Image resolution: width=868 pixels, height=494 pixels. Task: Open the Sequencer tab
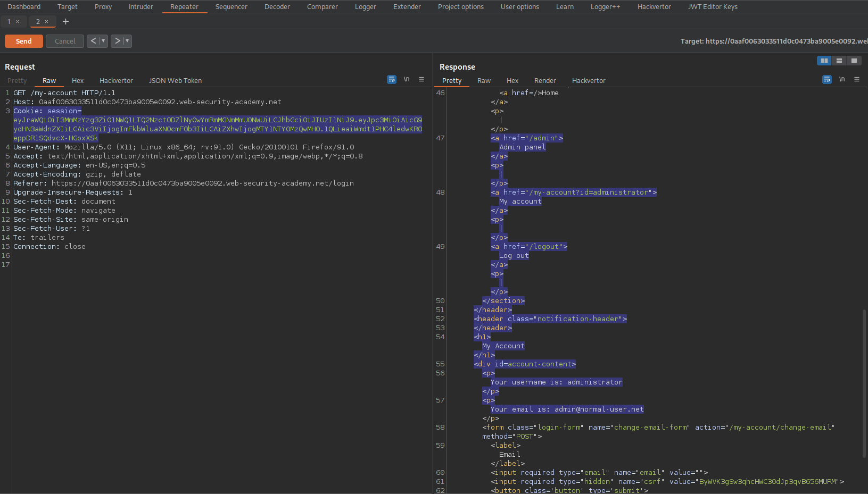[232, 7]
